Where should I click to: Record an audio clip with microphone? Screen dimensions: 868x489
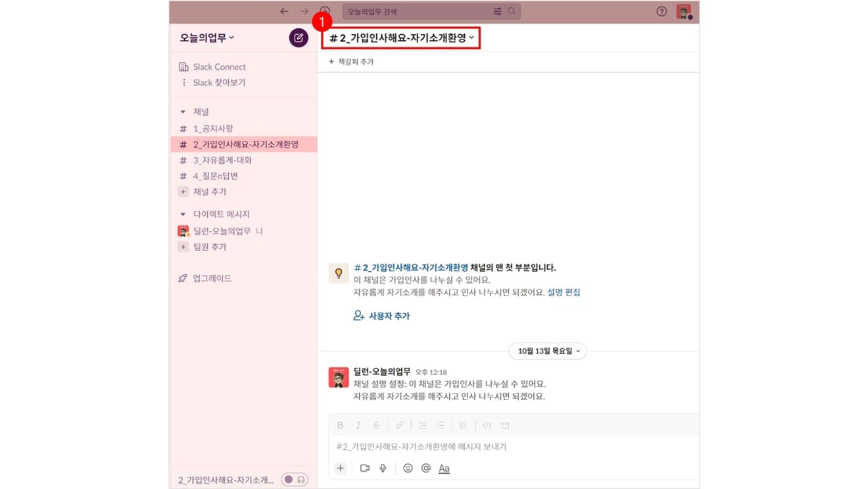383,468
